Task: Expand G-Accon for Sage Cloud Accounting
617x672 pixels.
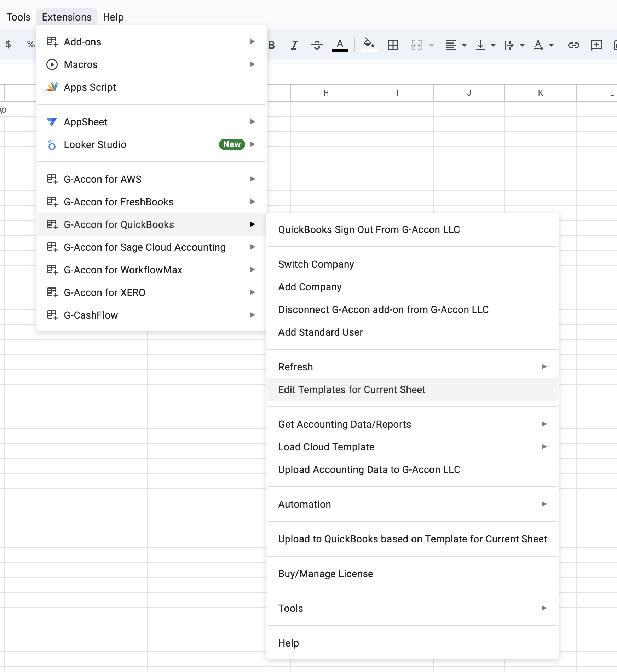Action: 152,247
